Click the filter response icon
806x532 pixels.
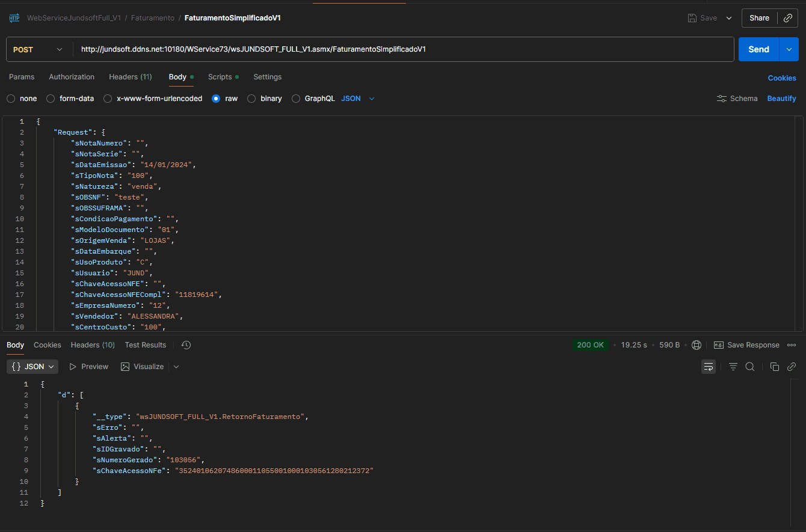(x=733, y=367)
